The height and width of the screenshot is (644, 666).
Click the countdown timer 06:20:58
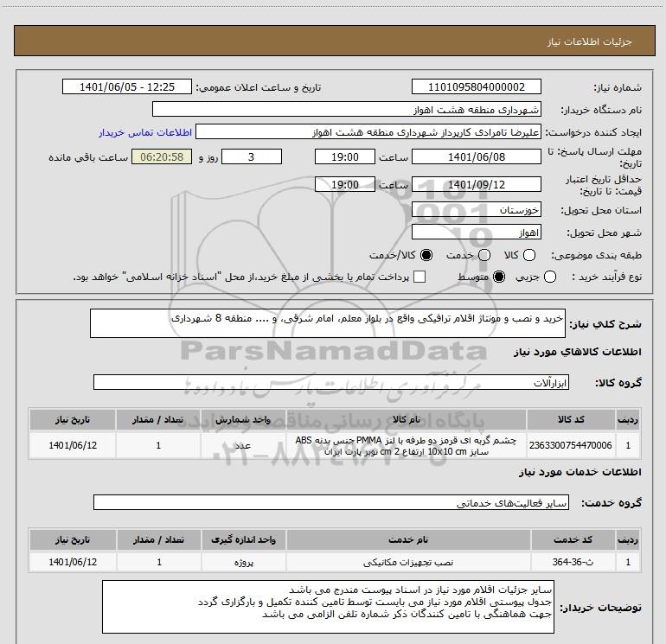tap(162, 157)
